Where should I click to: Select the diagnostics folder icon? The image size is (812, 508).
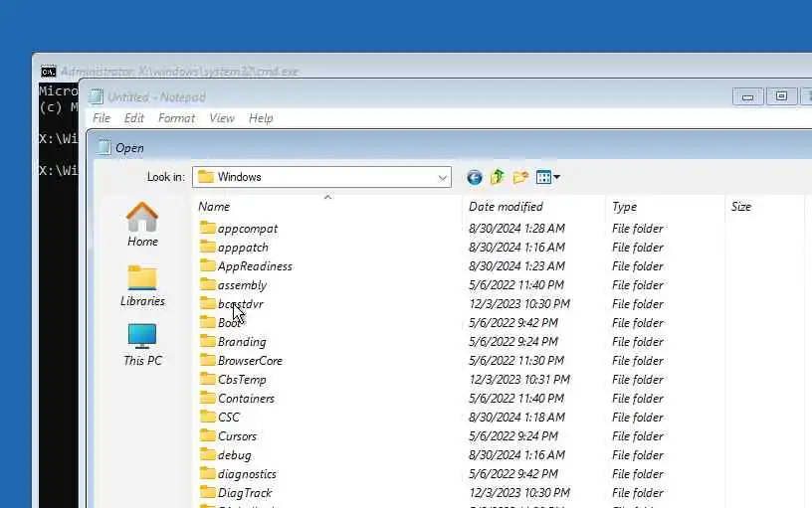pyautogui.click(x=208, y=473)
